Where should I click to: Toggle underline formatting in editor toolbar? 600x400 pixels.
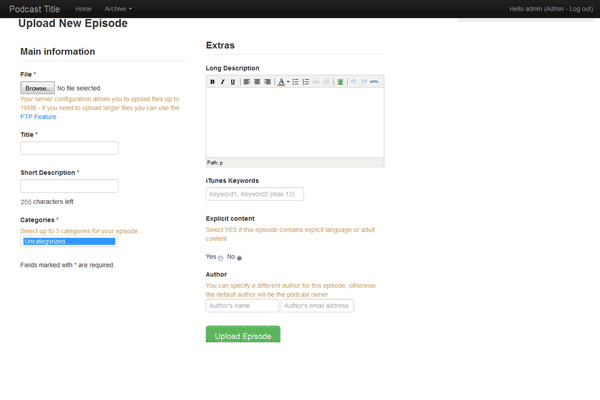click(x=233, y=81)
